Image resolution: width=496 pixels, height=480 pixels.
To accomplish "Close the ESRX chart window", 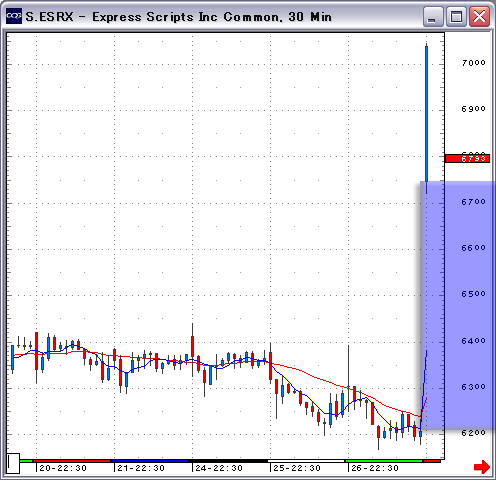I will (479, 17).
